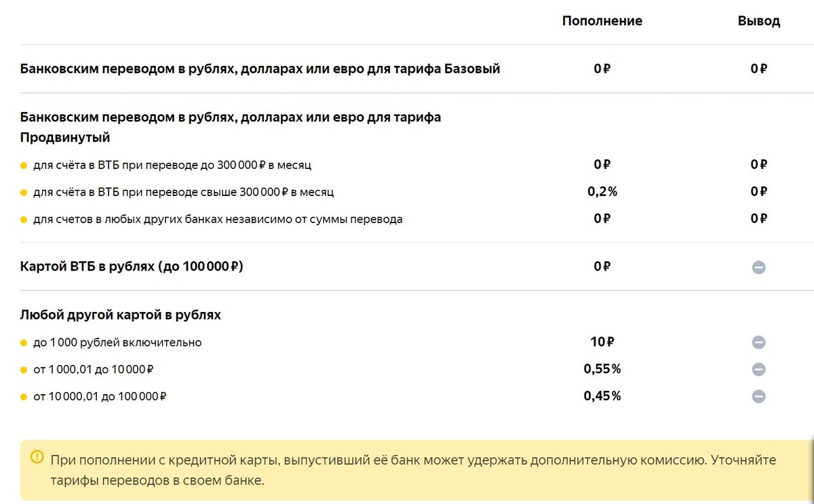Select the Вывод column header
The width and height of the screenshot is (814, 504).
click(x=759, y=21)
